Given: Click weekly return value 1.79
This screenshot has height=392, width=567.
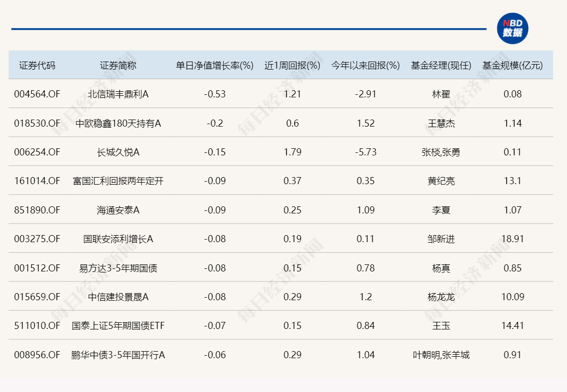Looking at the screenshot, I should 292,152.
